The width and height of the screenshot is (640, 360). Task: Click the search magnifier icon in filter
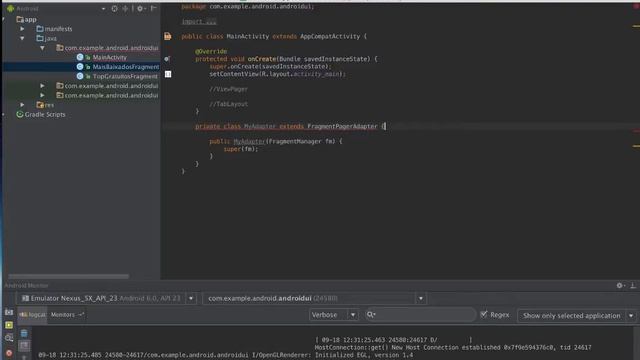pos(370,315)
